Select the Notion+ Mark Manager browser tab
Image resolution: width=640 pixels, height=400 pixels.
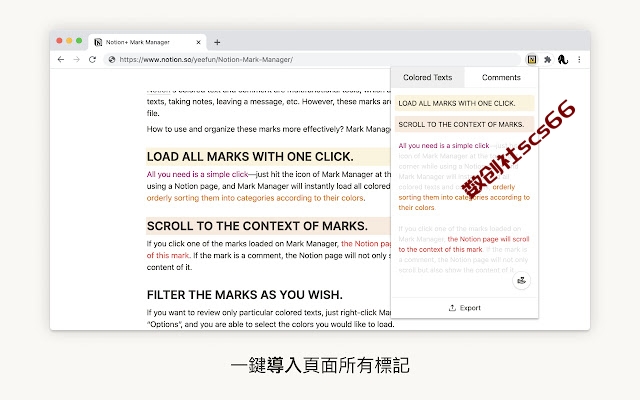(x=147, y=42)
